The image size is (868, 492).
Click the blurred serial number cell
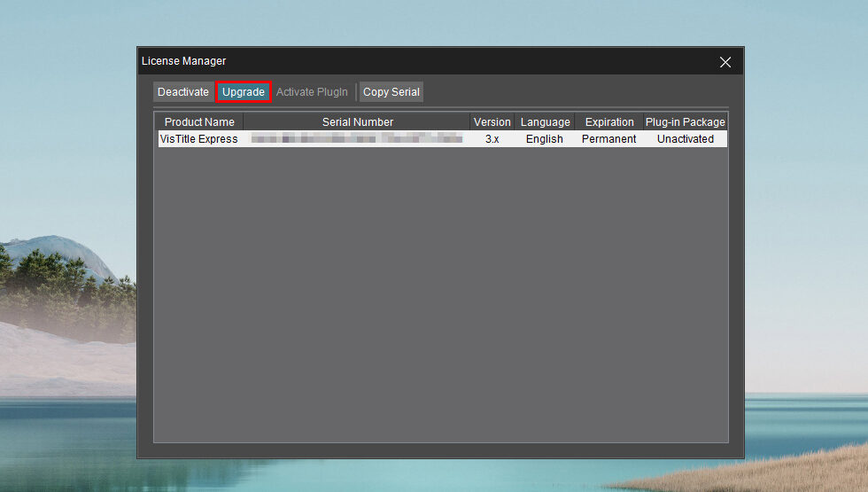(357, 139)
